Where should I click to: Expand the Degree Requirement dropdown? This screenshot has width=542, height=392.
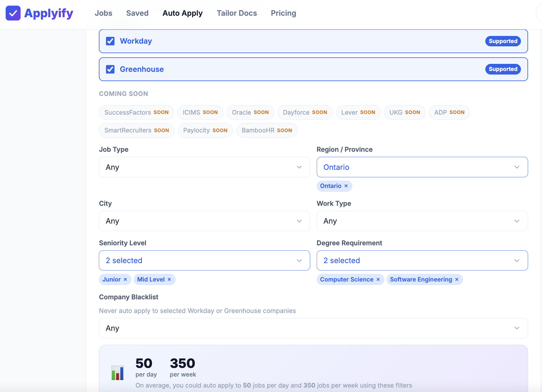[x=422, y=260]
